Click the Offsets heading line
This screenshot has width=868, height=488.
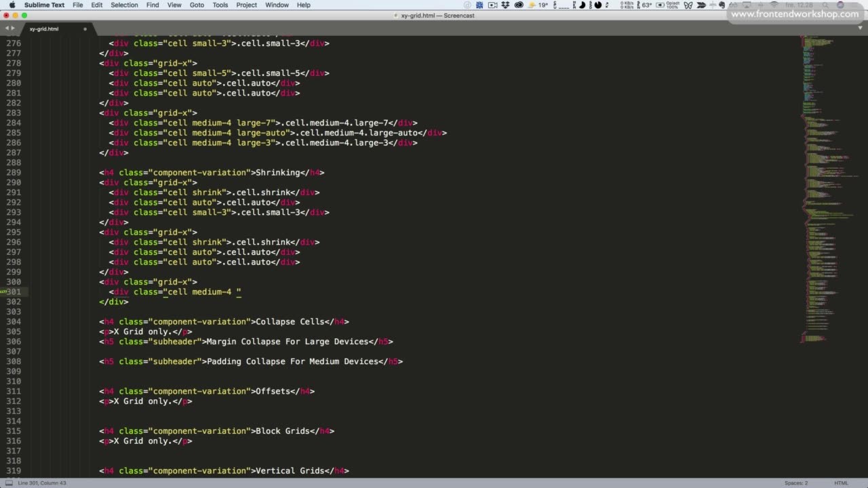pyautogui.click(x=207, y=391)
